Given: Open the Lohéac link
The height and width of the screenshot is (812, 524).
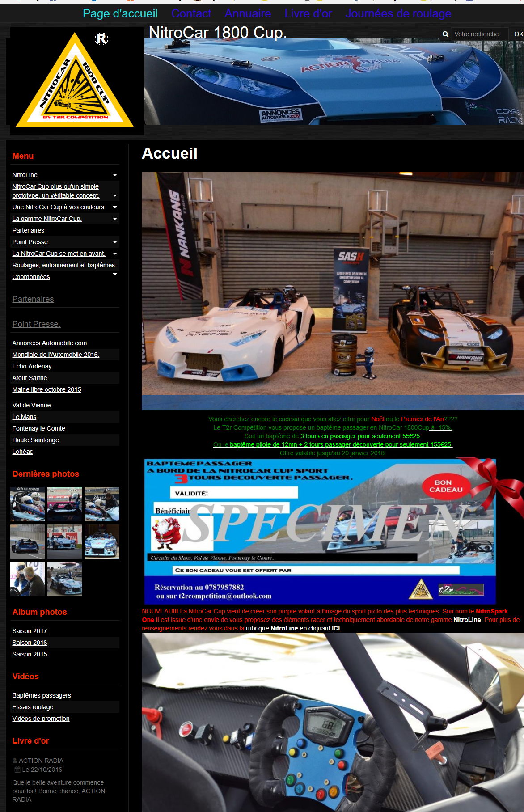Looking at the screenshot, I should (22, 452).
